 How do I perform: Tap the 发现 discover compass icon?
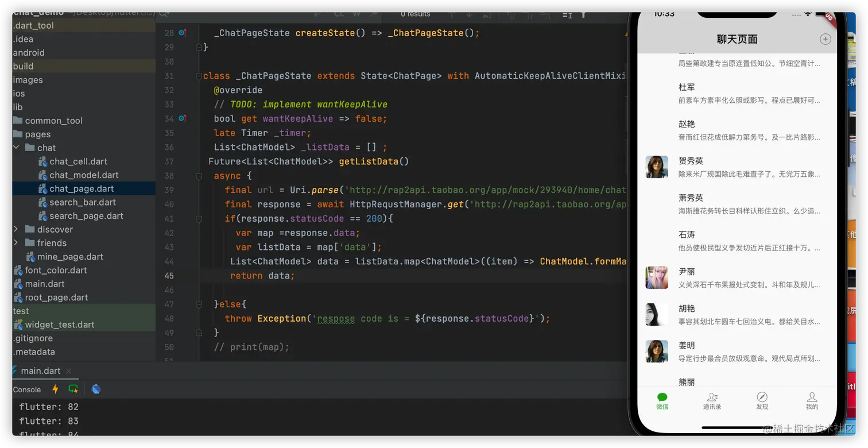[x=762, y=397]
